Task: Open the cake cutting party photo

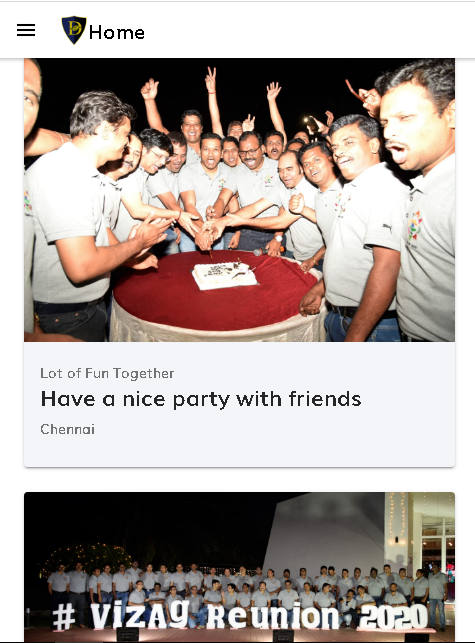Action: click(x=239, y=200)
